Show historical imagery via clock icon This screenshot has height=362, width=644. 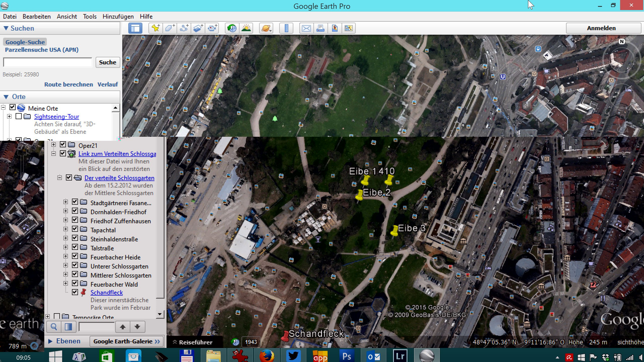click(x=232, y=28)
